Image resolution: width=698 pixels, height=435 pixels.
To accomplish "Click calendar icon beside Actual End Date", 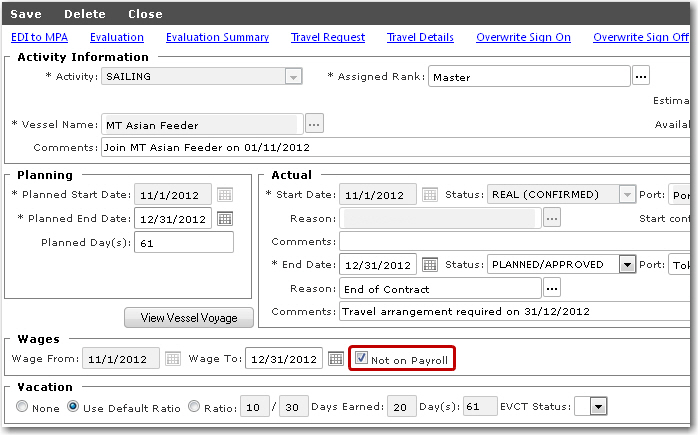I will tap(430, 265).
